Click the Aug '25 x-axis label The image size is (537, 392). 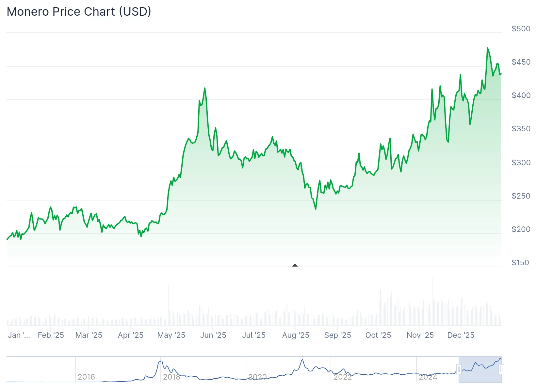296,335
